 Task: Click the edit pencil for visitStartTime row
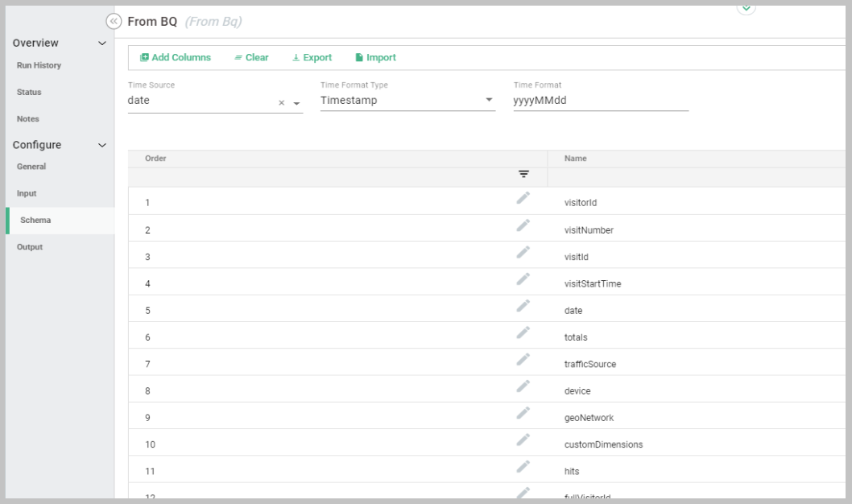[523, 279]
